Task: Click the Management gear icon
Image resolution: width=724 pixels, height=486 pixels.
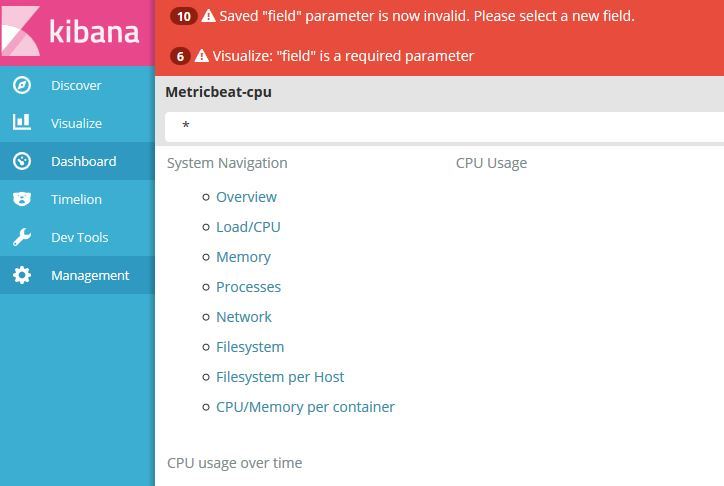Action: click(x=22, y=275)
